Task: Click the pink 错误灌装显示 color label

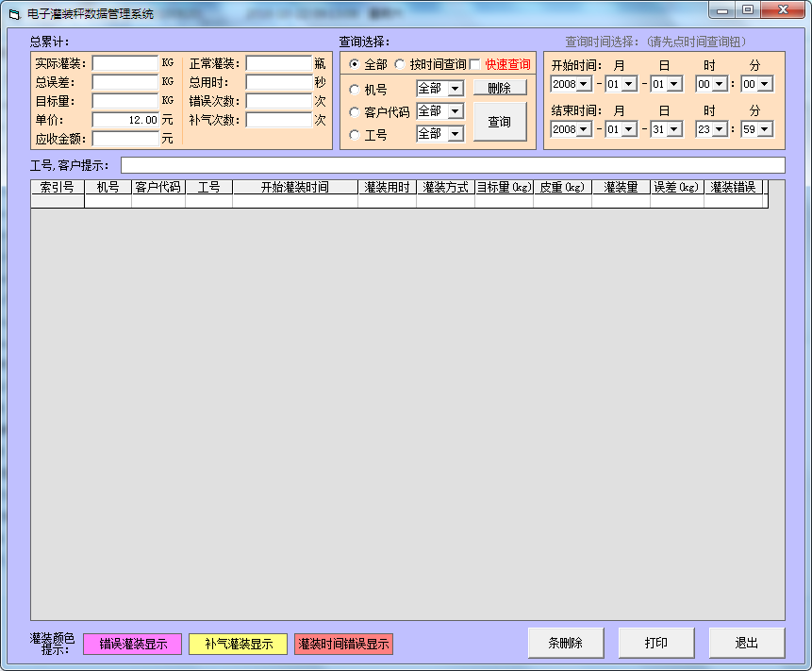Action: 132,644
